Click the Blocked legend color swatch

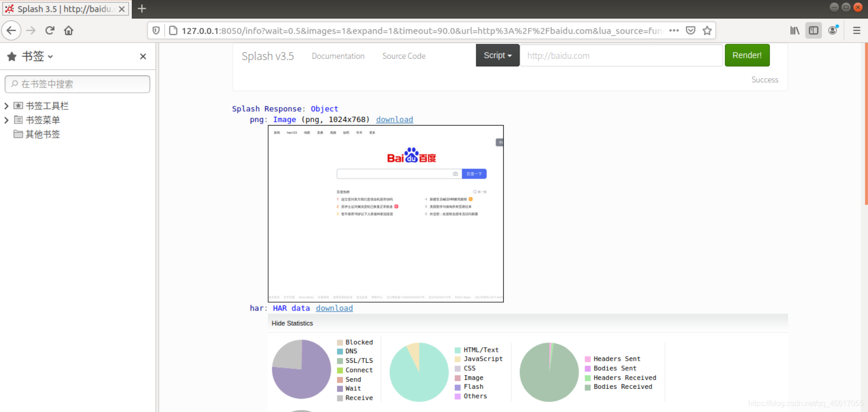click(x=340, y=342)
